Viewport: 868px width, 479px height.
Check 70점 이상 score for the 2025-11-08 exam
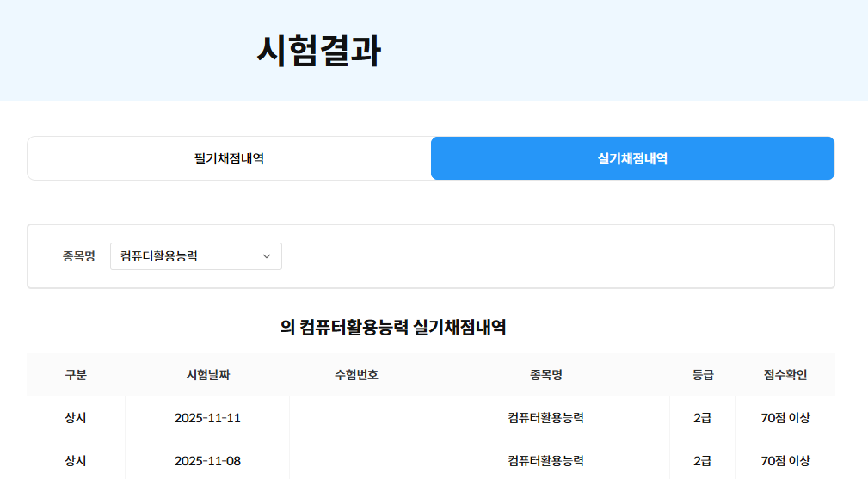tap(785, 461)
